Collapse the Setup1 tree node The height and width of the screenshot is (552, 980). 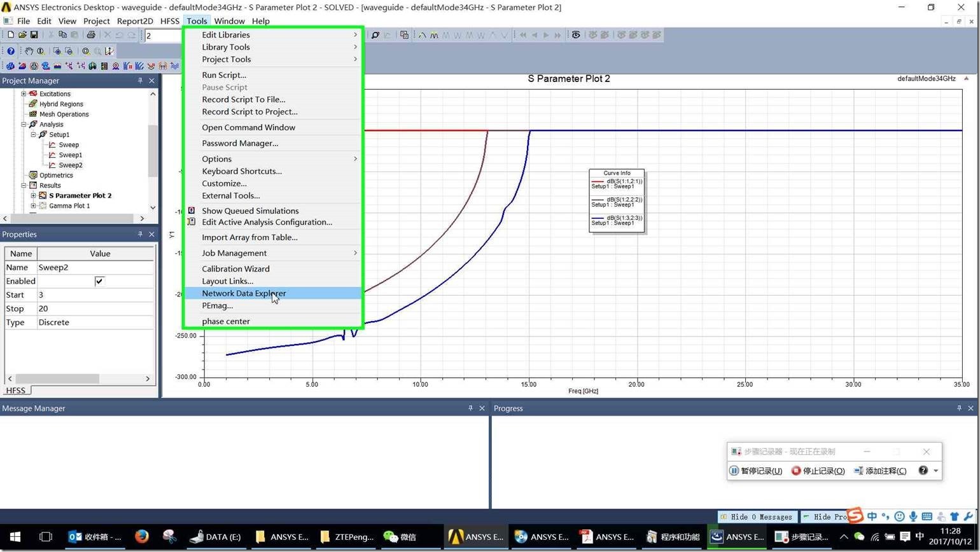pos(34,134)
